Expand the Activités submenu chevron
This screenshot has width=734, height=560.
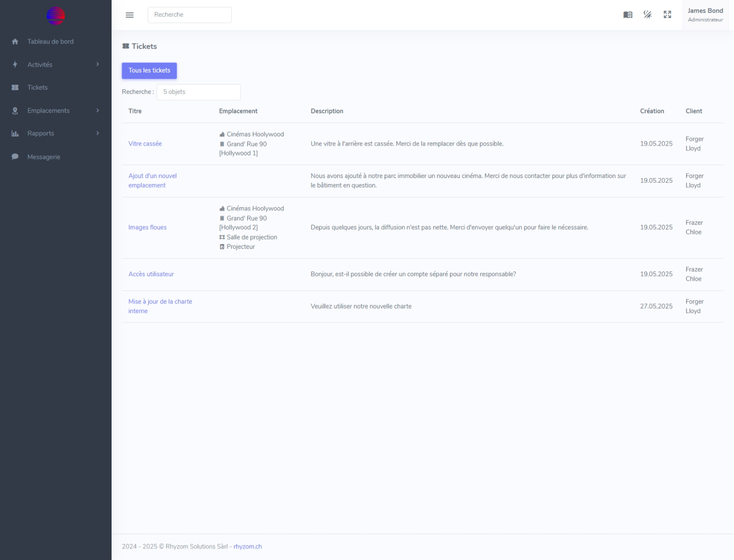click(98, 64)
